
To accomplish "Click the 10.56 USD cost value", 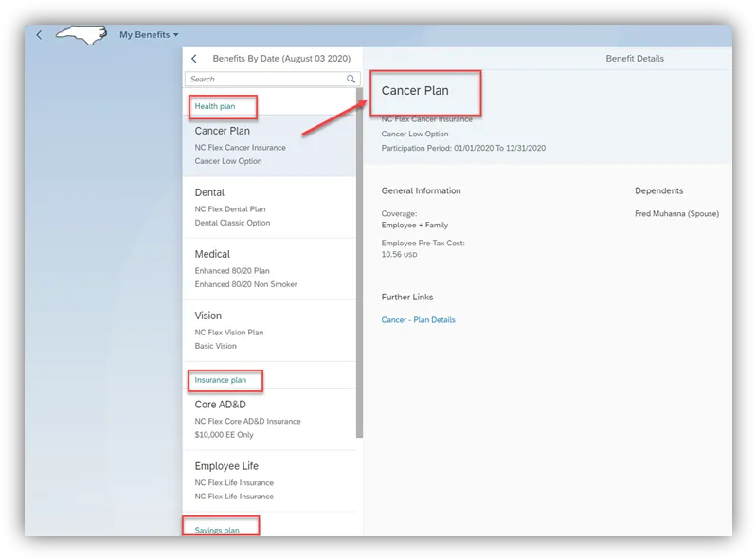I will click(x=399, y=254).
